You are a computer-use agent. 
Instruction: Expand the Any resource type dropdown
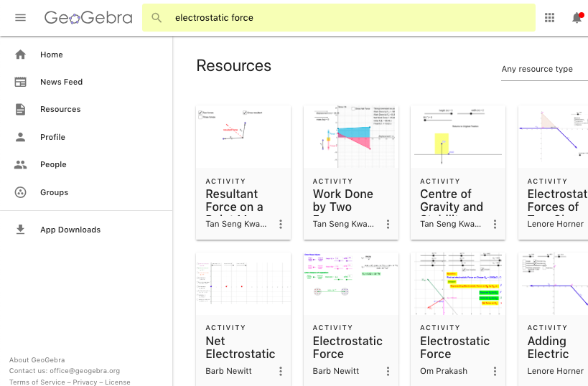click(x=543, y=69)
